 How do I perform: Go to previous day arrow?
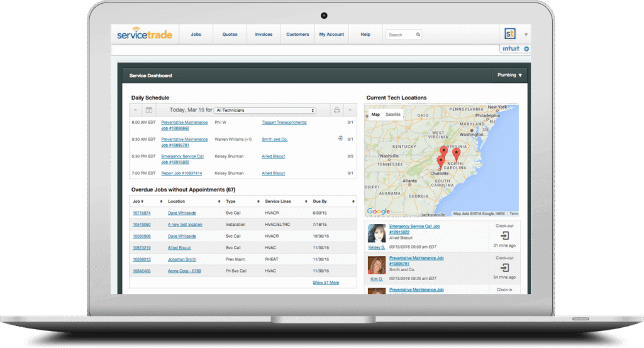point(135,110)
